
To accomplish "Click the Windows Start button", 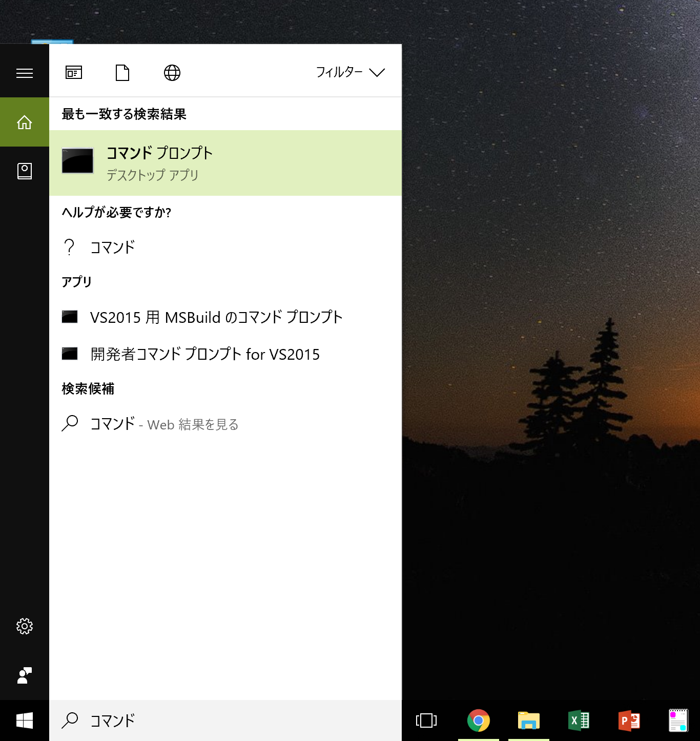I will point(24,720).
